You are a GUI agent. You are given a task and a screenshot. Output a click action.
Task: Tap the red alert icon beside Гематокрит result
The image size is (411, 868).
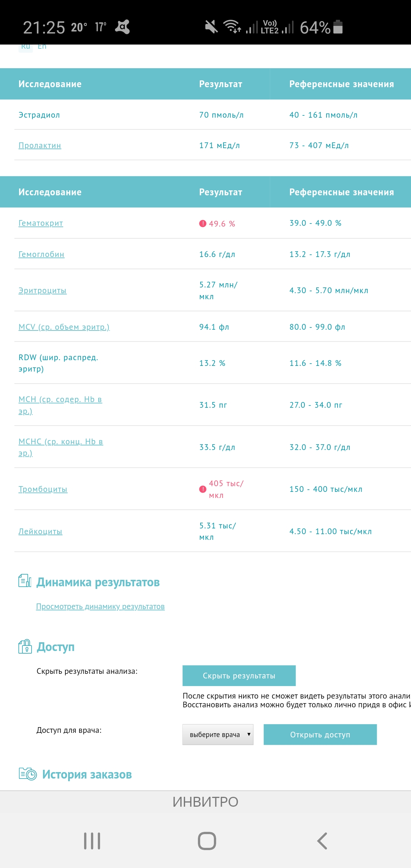(x=202, y=223)
